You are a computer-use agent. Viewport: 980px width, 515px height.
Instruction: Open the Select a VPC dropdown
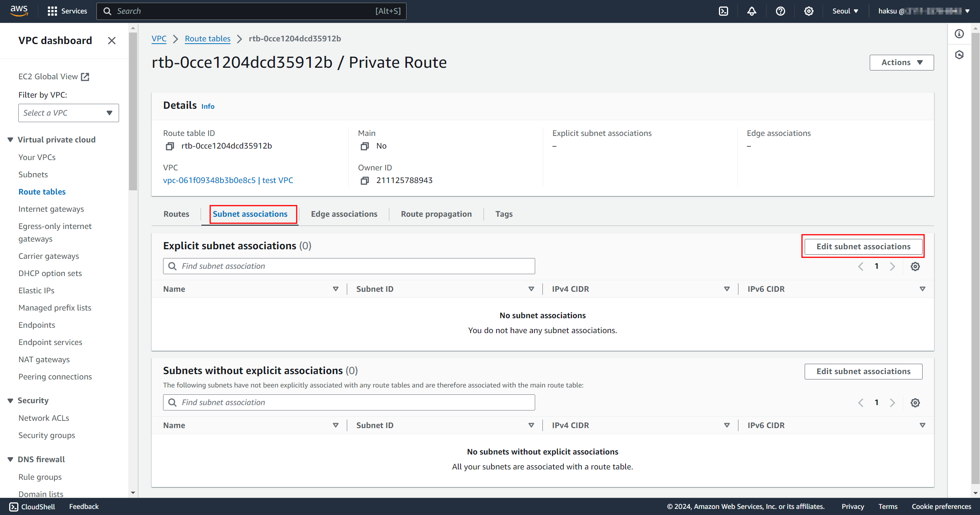click(x=69, y=113)
